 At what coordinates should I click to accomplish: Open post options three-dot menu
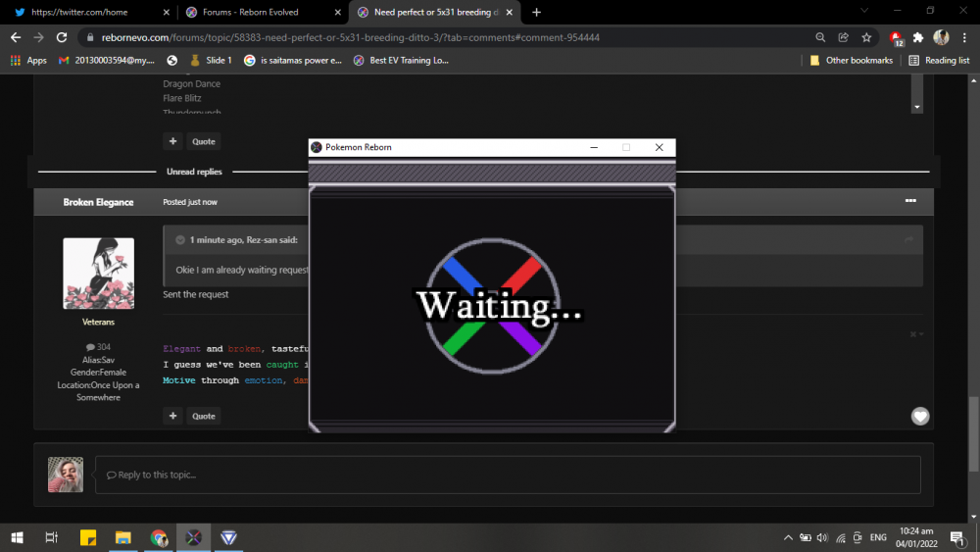[910, 201]
